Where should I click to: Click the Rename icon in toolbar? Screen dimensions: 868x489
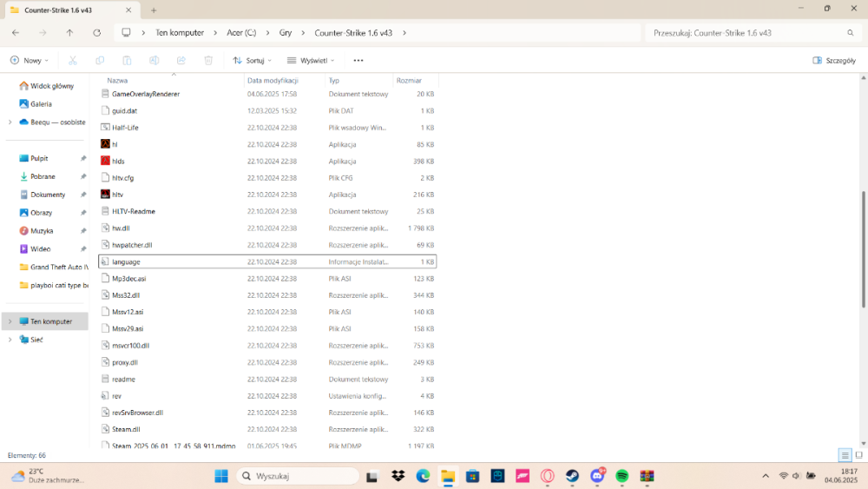click(154, 60)
